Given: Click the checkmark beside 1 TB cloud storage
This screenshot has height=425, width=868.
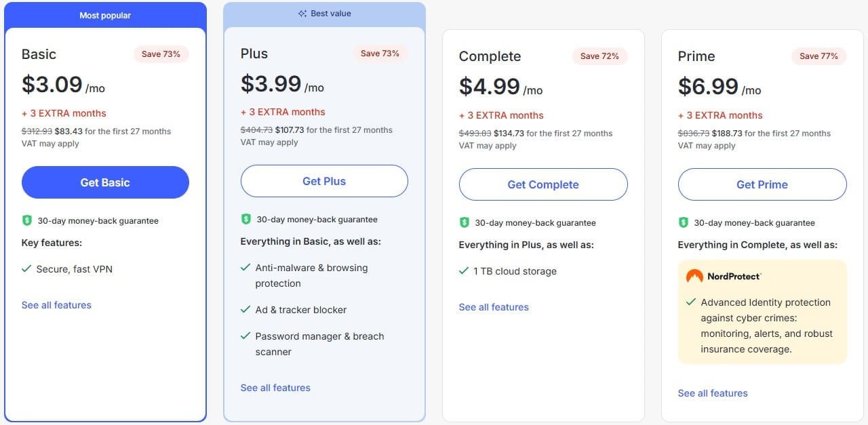Looking at the screenshot, I should coord(464,271).
